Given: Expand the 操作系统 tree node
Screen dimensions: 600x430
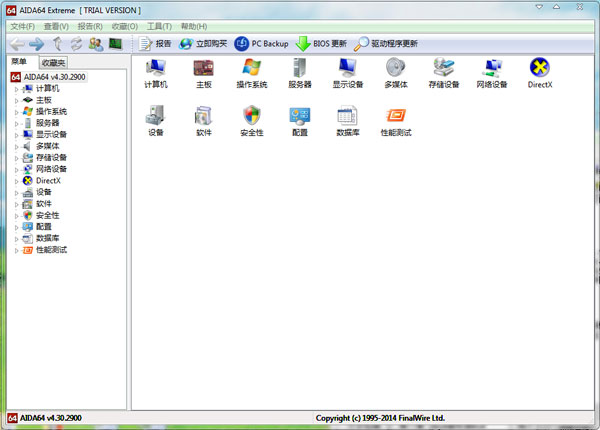Looking at the screenshot, I should click(x=16, y=112).
